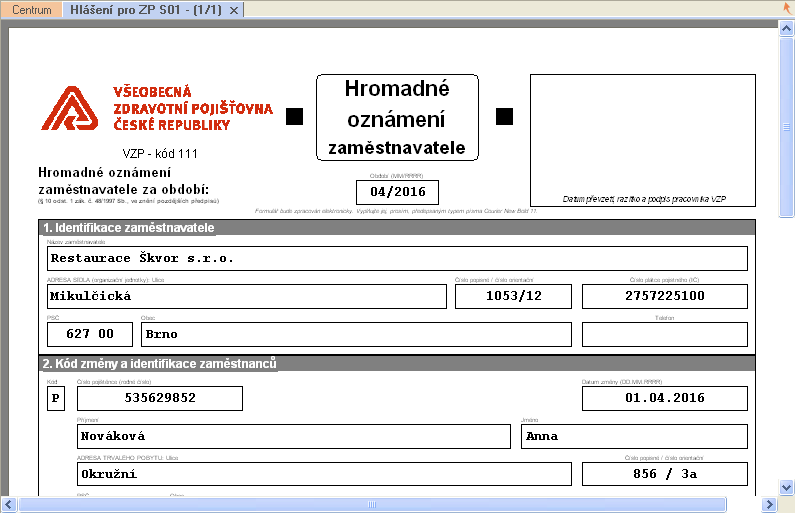The image size is (796, 514).
Task: Click the Hromadné oznámení zaměstnavatele za období text
Action: point(123,181)
